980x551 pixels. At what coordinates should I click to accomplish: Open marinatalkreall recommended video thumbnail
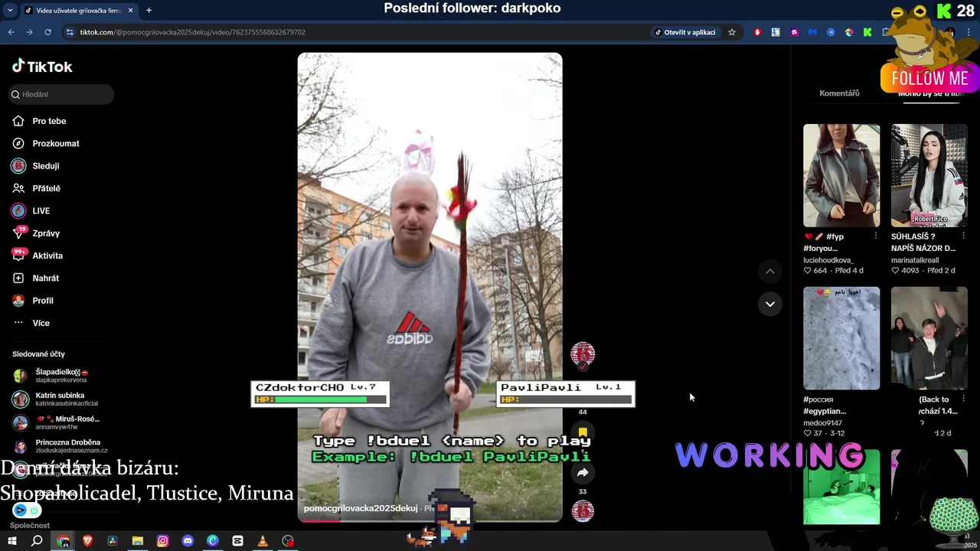click(x=929, y=175)
